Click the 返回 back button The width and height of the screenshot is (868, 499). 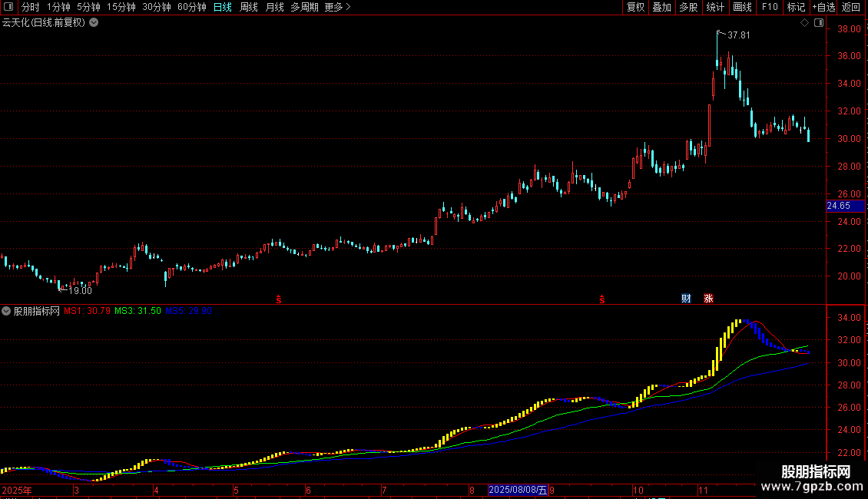(x=851, y=7)
